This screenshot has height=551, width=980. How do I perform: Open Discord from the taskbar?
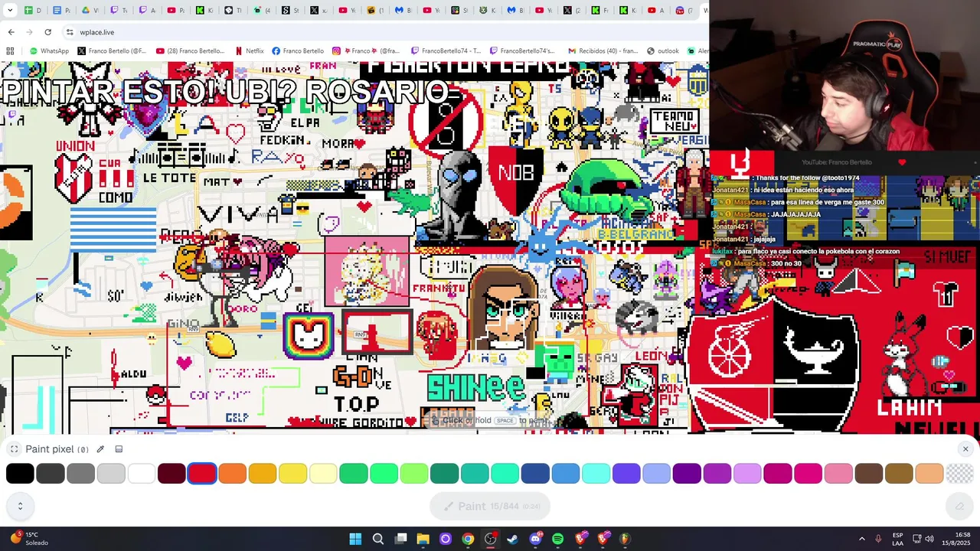tap(535, 539)
